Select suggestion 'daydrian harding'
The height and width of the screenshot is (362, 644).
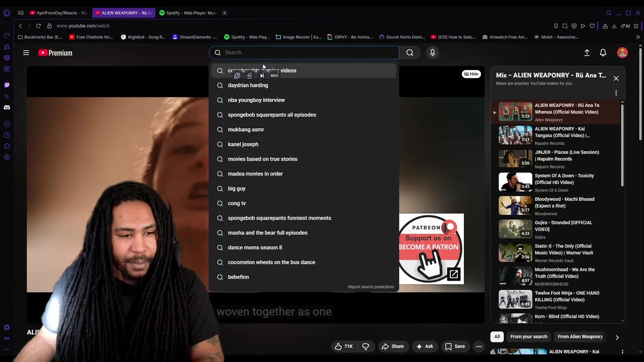click(x=304, y=85)
